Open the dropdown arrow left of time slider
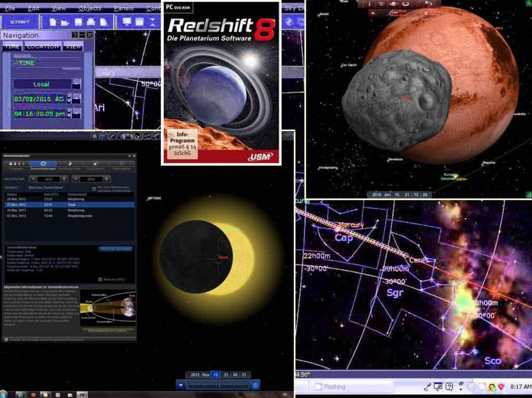532x398 pixels. pos(181,385)
